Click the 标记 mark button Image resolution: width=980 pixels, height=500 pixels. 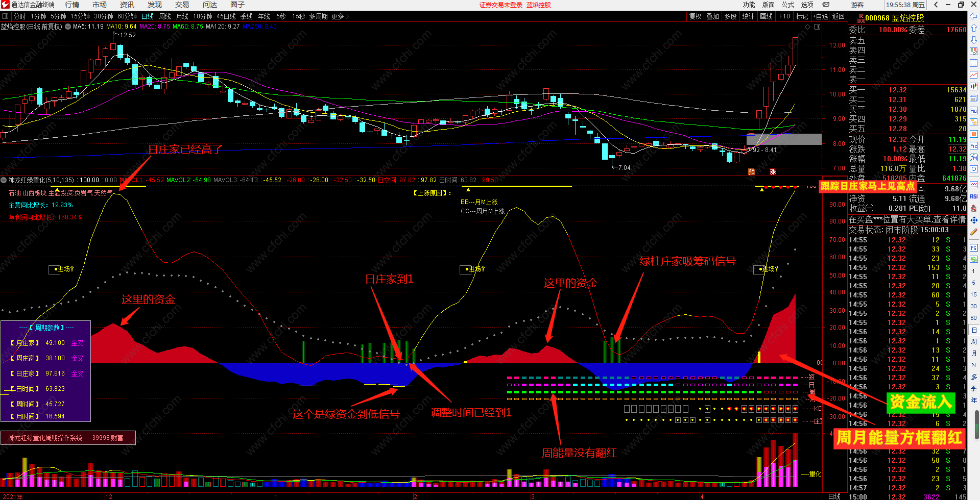(802, 16)
